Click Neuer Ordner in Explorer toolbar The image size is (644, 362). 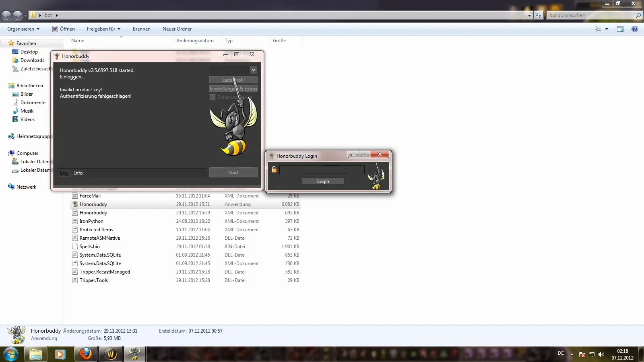point(177,29)
